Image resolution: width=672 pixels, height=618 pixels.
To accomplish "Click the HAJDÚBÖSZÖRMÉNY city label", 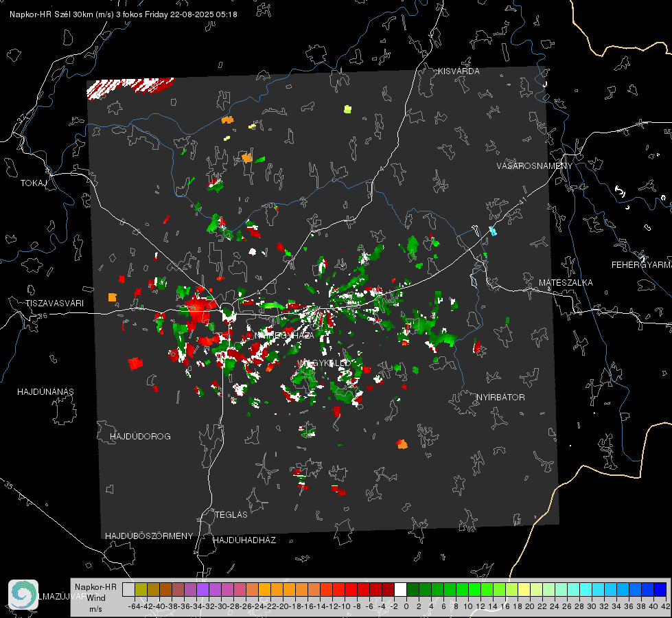I will (x=149, y=536).
